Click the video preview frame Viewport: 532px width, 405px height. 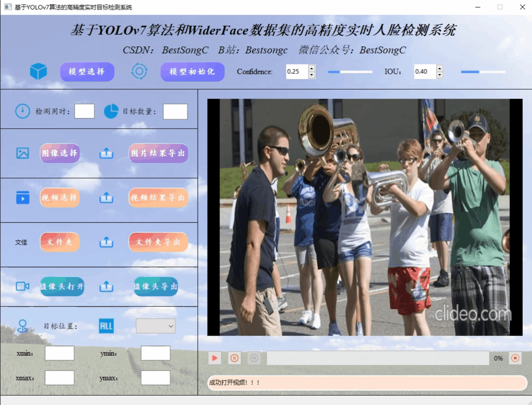point(365,217)
